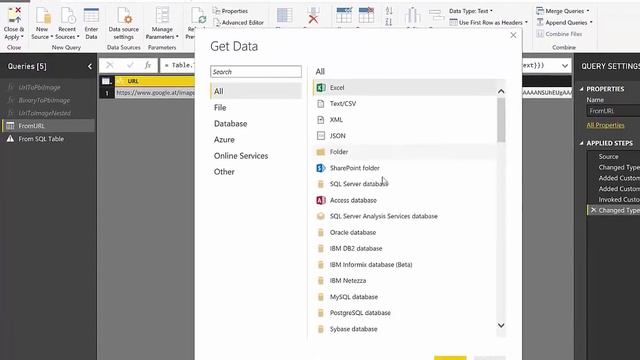The height and width of the screenshot is (360, 640).
Task: Collapse the APPLIED STEPS section
Action: (x=582, y=143)
